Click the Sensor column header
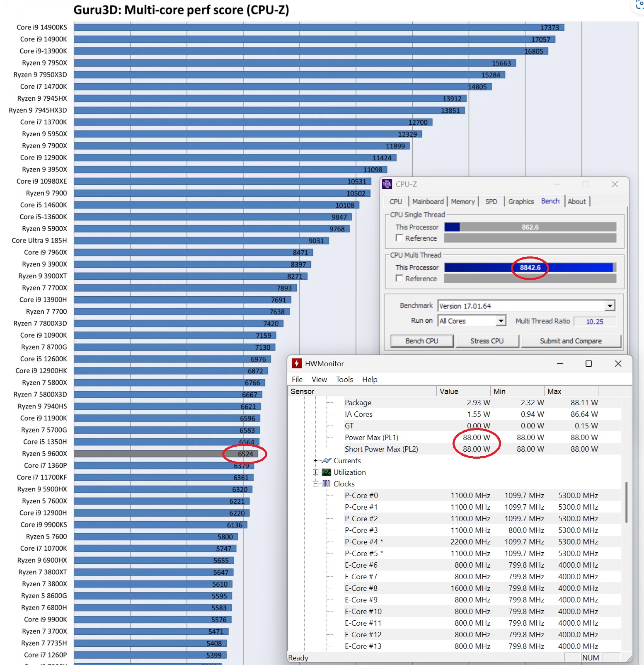 362,391
